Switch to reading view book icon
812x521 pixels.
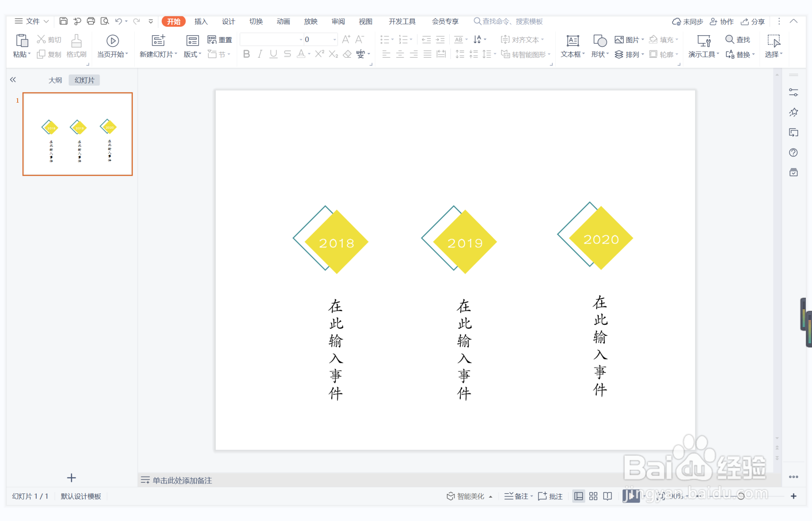tap(608, 496)
